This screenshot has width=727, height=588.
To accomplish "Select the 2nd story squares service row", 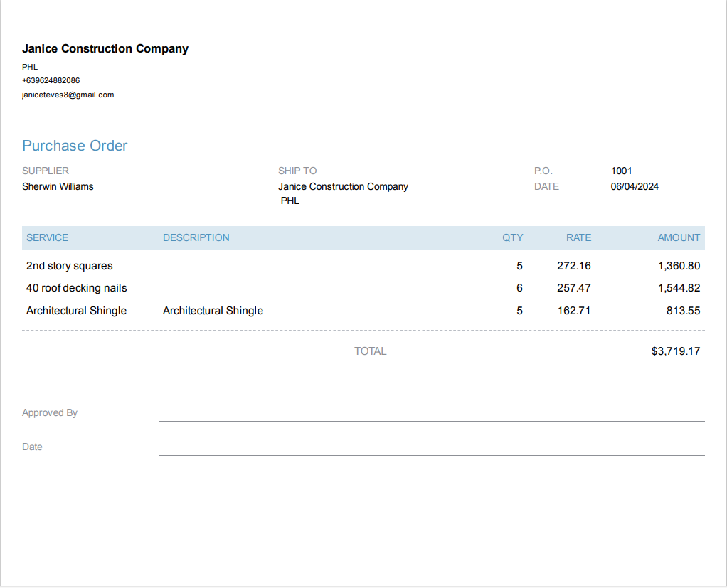I will pyautogui.click(x=69, y=266).
